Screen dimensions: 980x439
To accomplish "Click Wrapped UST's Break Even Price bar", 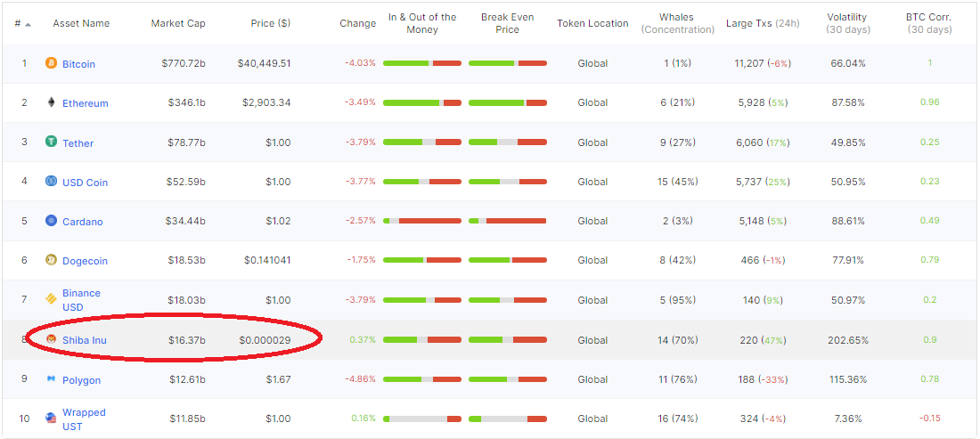I will coord(508,419).
